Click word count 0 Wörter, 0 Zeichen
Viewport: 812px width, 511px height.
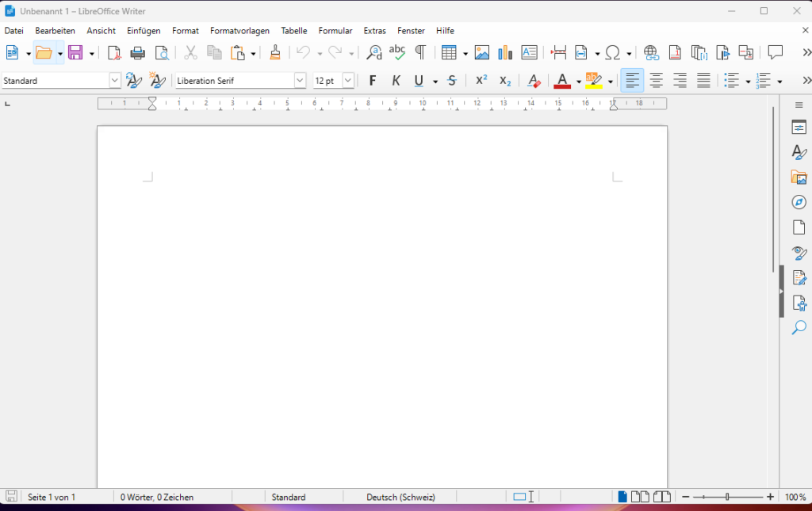pos(157,497)
